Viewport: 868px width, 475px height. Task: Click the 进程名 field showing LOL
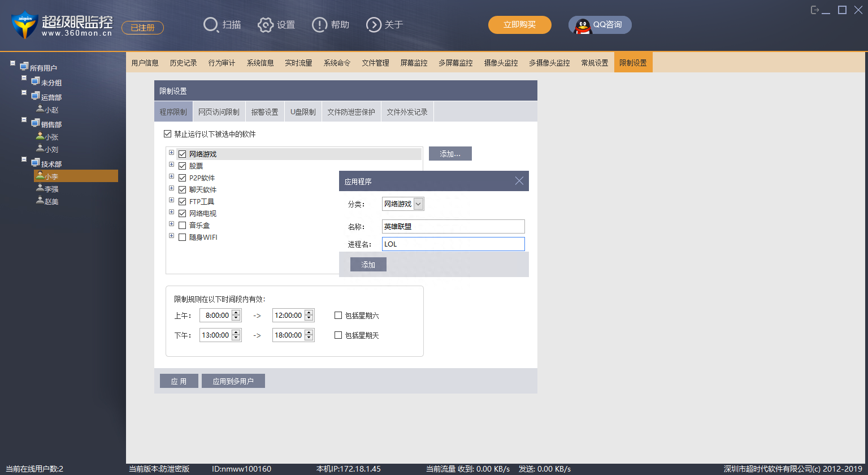pyautogui.click(x=453, y=244)
